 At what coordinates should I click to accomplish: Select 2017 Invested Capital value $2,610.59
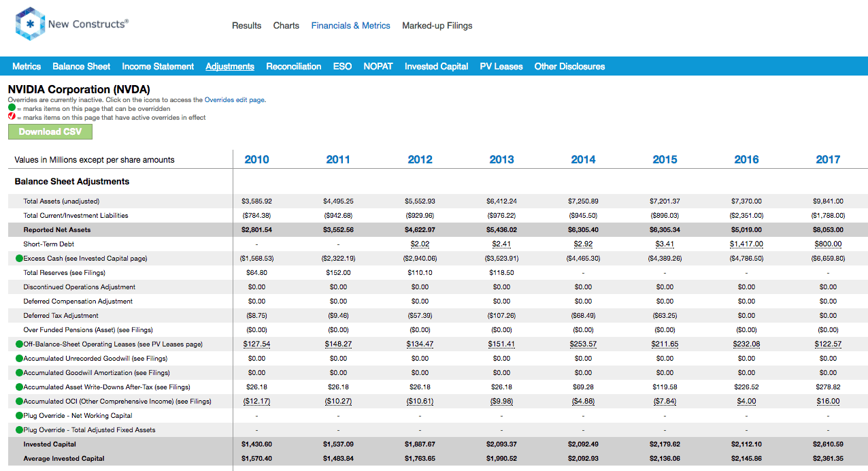(828, 444)
